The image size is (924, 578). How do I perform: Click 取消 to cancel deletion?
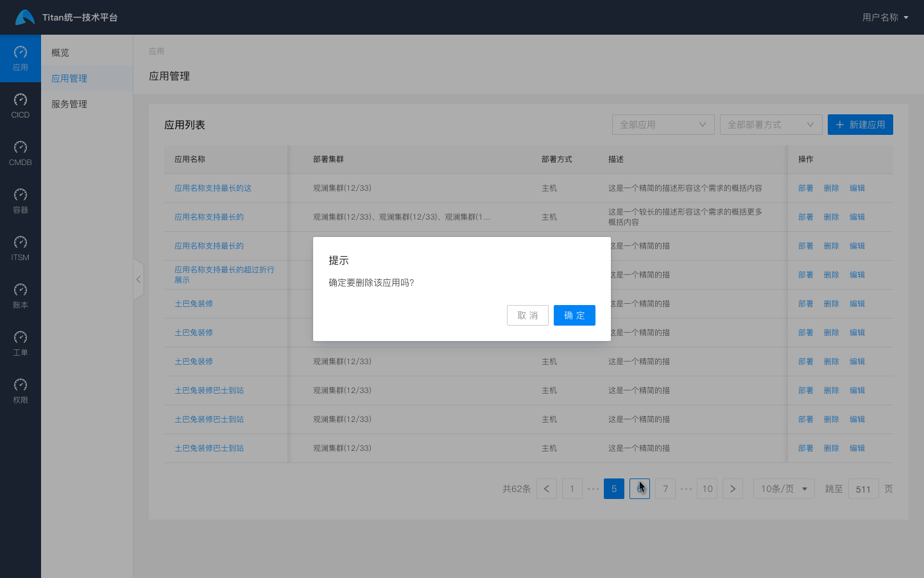pos(527,315)
